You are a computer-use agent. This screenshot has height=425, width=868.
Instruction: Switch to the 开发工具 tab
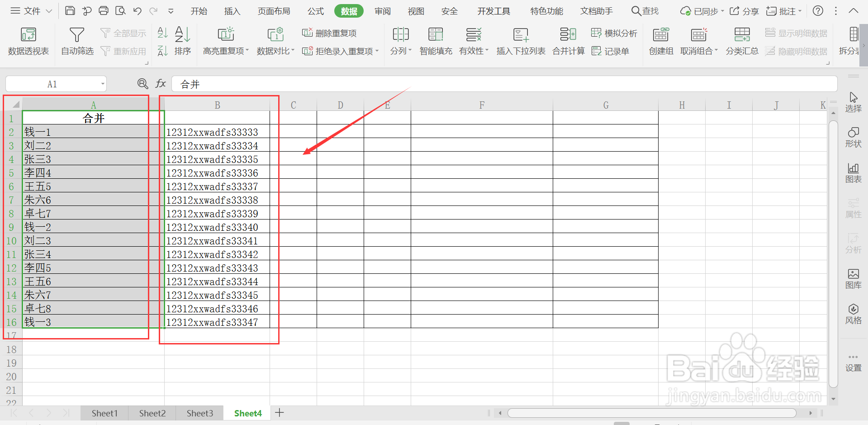click(493, 11)
